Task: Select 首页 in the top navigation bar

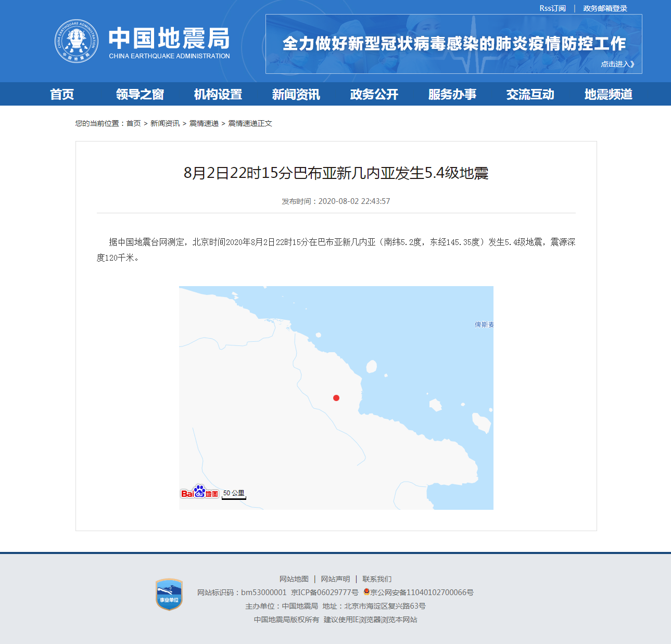Action: (x=62, y=94)
